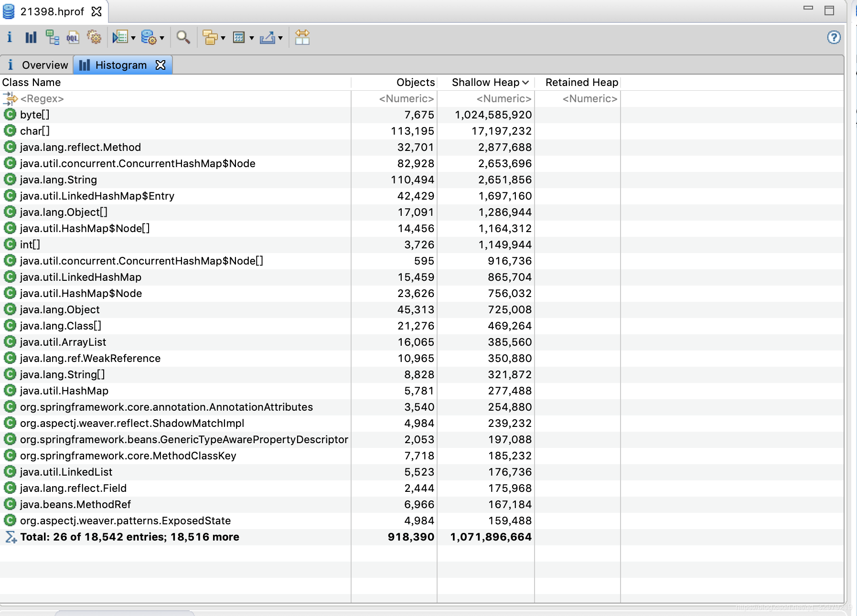Open the thread overview gears icon
Image resolution: width=857 pixels, height=616 pixels.
pos(94,37)
